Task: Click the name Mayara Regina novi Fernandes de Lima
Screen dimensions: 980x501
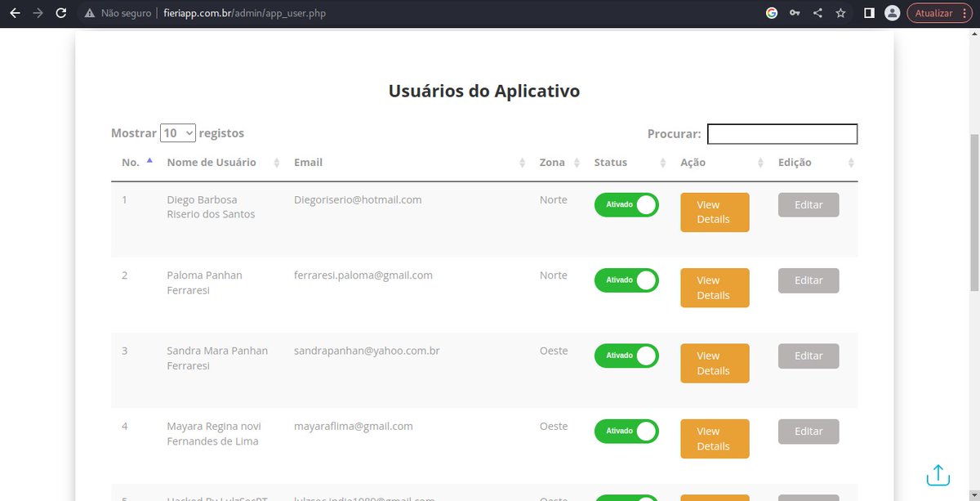Action: click(x=213, y=433)
